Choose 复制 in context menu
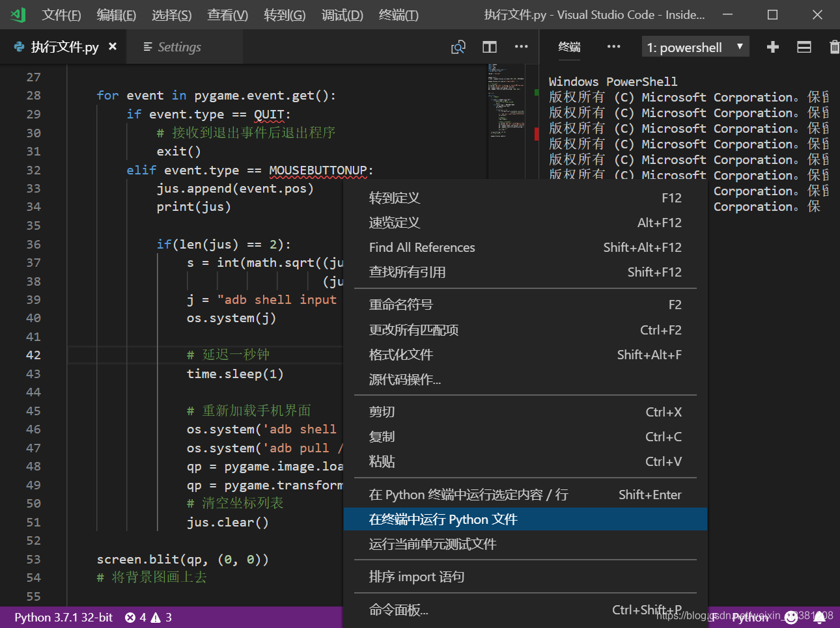 (x=525, y=437)
